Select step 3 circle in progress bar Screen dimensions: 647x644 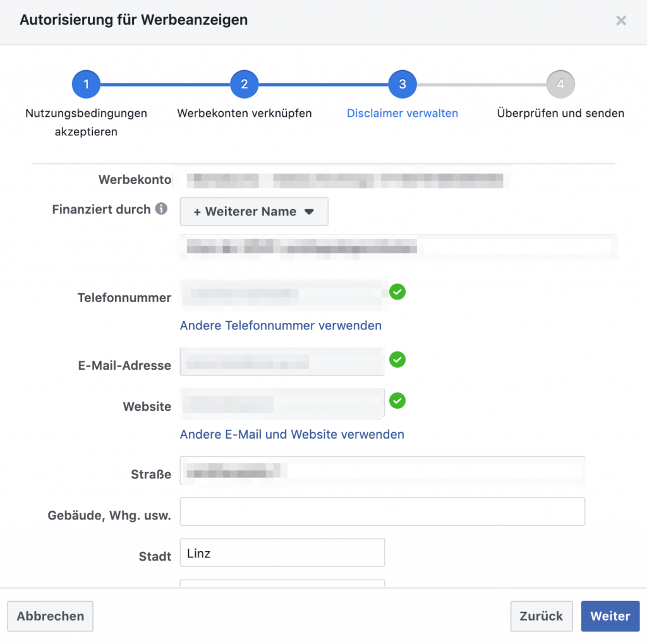pyautogui.click(x=402, y=84)
